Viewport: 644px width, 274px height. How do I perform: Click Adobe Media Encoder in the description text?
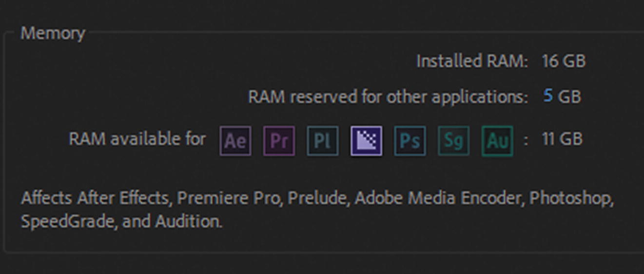point(438,198)
